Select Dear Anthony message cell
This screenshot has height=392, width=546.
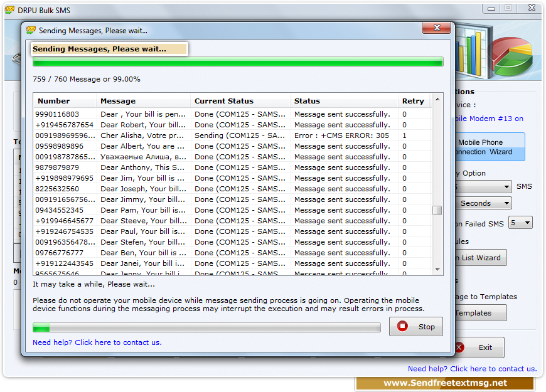pos(142,167)
